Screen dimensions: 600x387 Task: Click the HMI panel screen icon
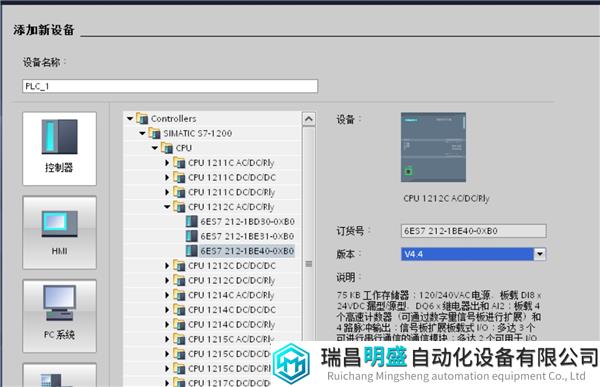click(x=59, y=224)
